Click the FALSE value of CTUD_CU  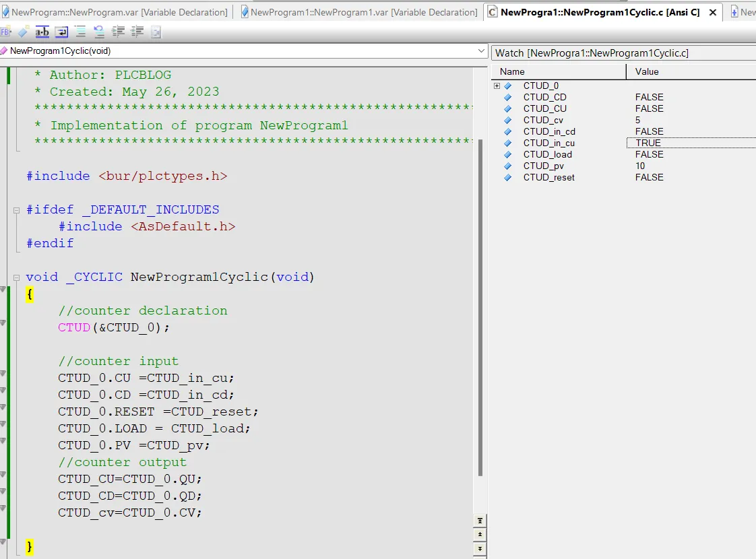pyautogui.click(x=649, y=109)
